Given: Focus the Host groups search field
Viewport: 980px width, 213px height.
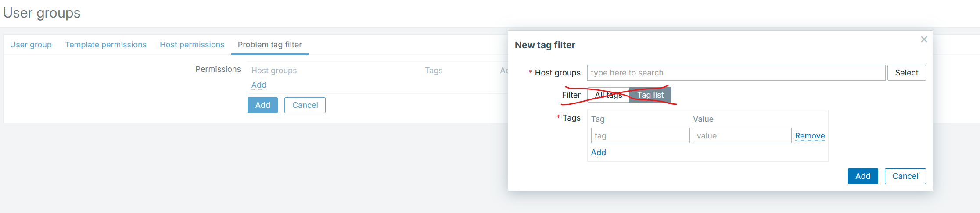Looking at the screenshot, I should pos(736,73).
